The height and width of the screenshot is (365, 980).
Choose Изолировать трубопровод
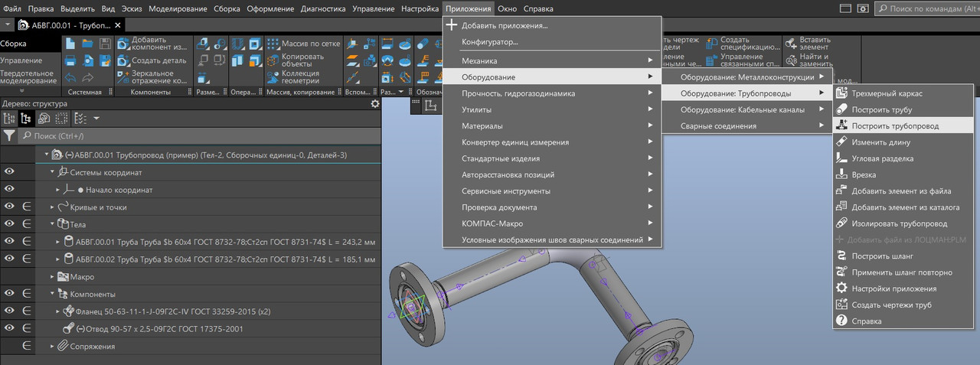click(902, 223)
